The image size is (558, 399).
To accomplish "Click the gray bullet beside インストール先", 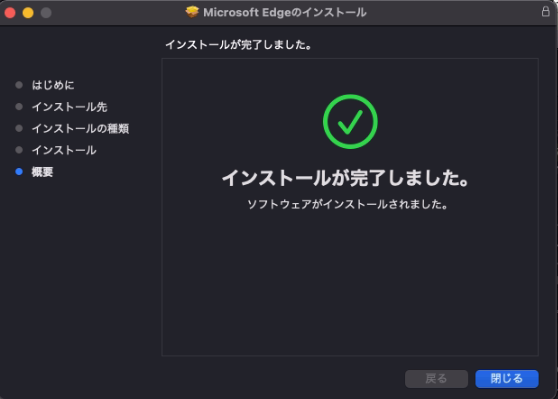I will pos(19,107).
